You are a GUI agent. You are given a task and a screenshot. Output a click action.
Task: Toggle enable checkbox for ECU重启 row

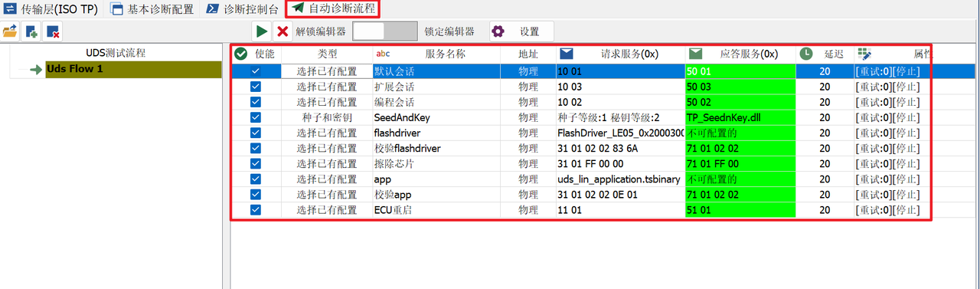tap(256, 209)
